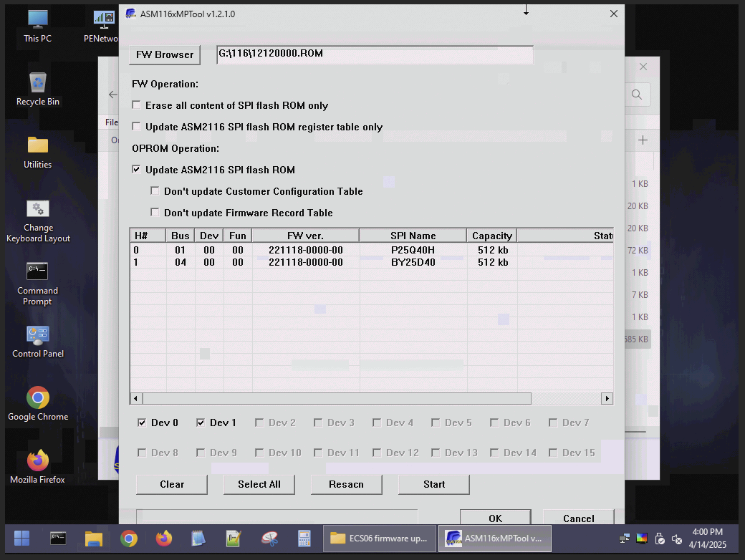Click right arrow of table horizontal scrollbar
The height and width of the screenshot is (560, 745).
(x=607, y=398)
